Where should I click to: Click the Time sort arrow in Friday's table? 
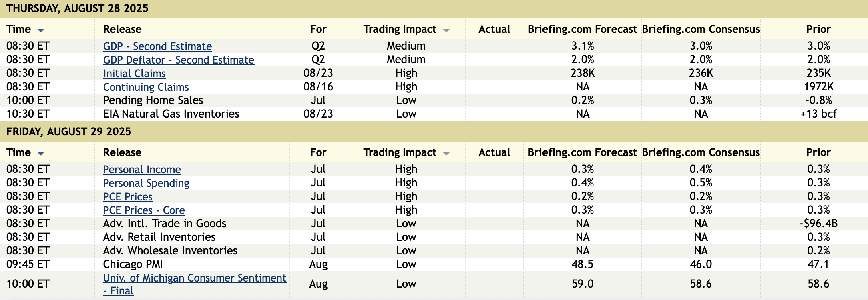click(41, 153)
